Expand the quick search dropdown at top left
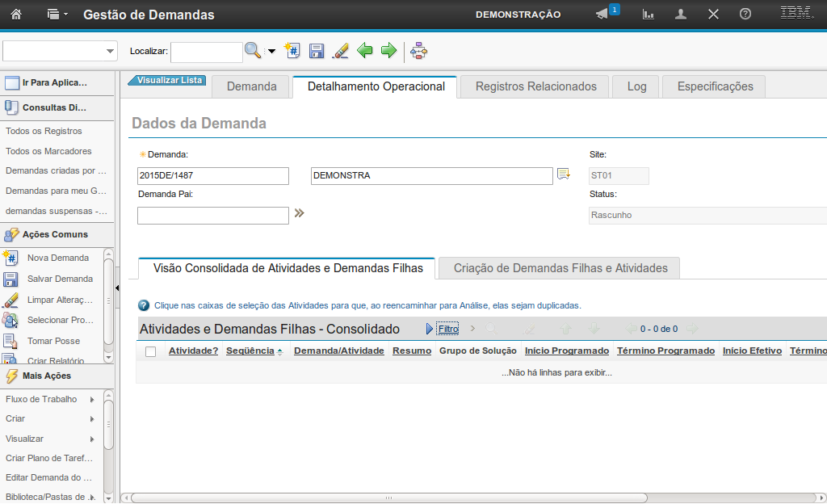This screenshot has height=504, width=827. coord(111,52)
